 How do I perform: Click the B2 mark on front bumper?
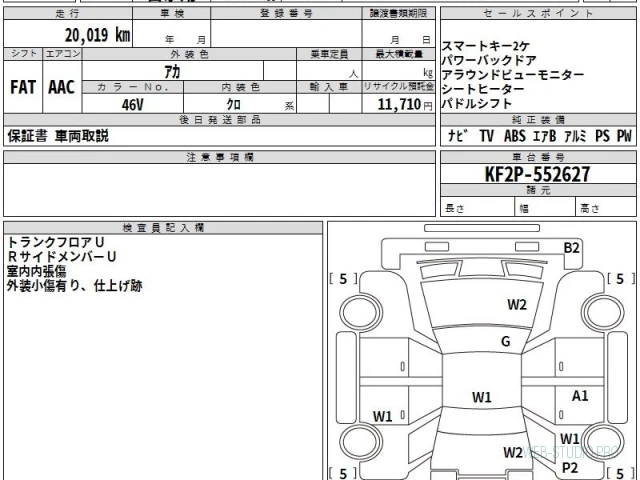coord(571,247)
